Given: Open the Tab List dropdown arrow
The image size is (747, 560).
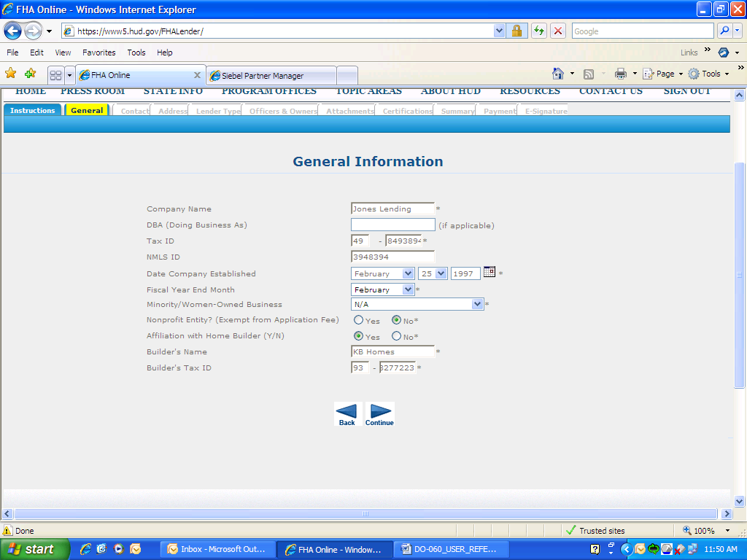Looking at the screenshot, I should point(69,75).
